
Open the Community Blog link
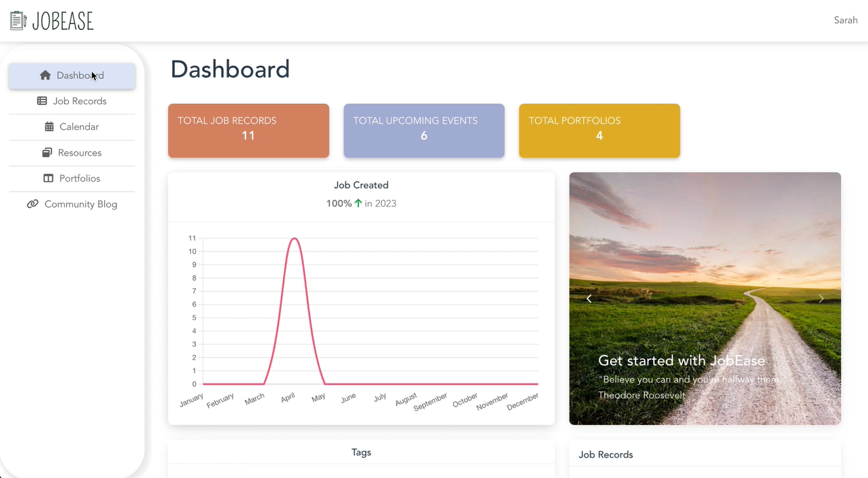coord(80,205)
